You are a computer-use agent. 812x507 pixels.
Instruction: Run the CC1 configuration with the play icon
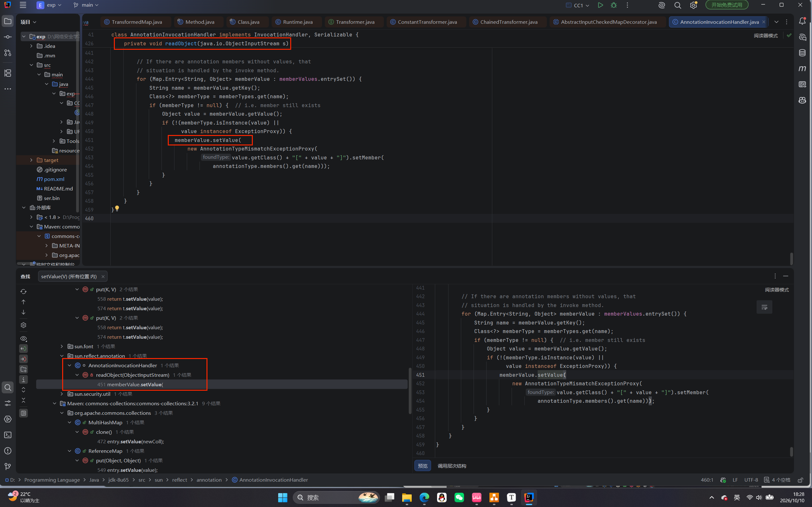click(600, 5)
